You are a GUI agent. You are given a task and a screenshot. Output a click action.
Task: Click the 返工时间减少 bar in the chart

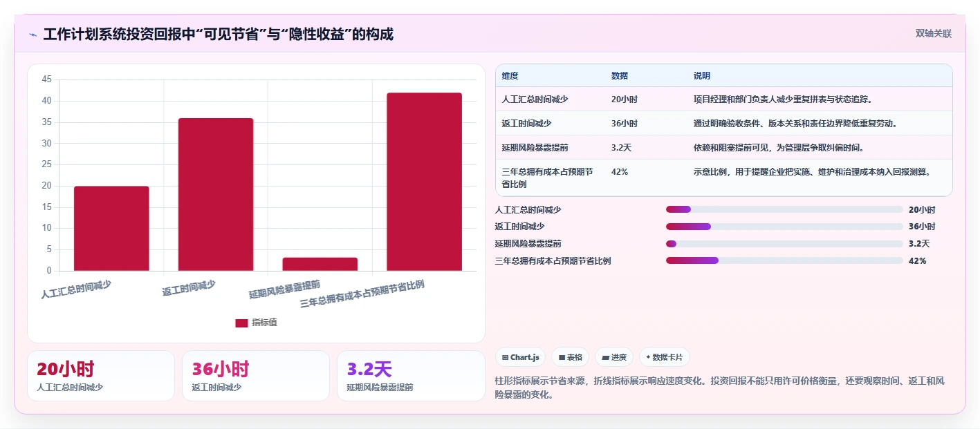pos(216,195)
